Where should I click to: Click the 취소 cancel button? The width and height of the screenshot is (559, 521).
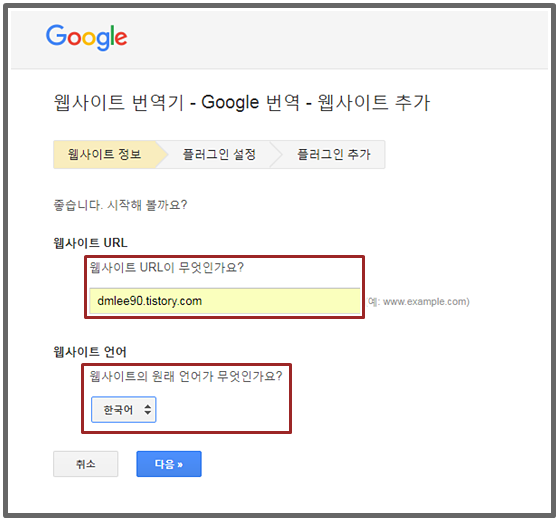[x=86, y=464]
